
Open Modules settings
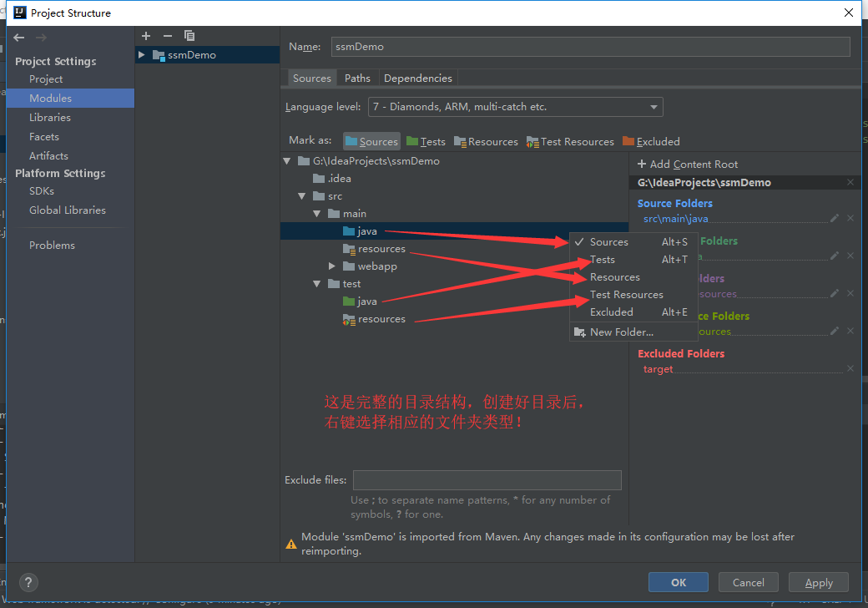click(70, 98)
